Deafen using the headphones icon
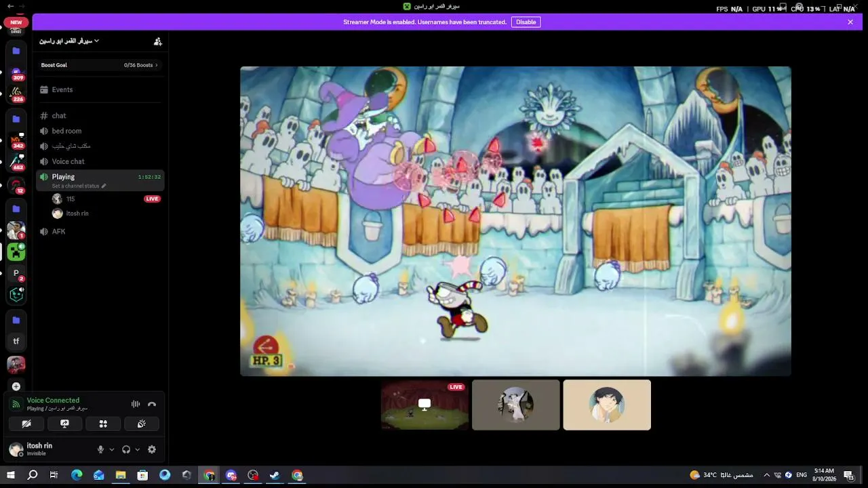The height and width of the screenshot is (488, 868). [x=126, y=449]
